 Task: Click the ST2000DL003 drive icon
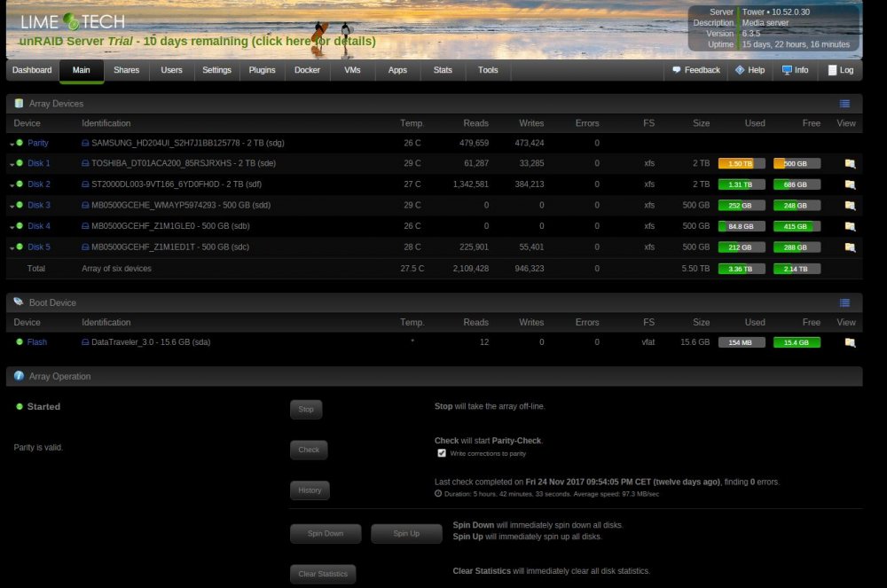(x=85, y=184)
